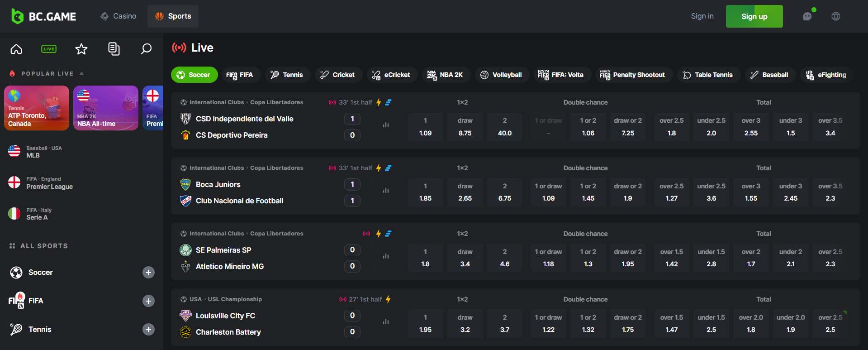Screen dimensions: 868x350
Task: Switch to the Sports tab
Action: coord(173,16)
